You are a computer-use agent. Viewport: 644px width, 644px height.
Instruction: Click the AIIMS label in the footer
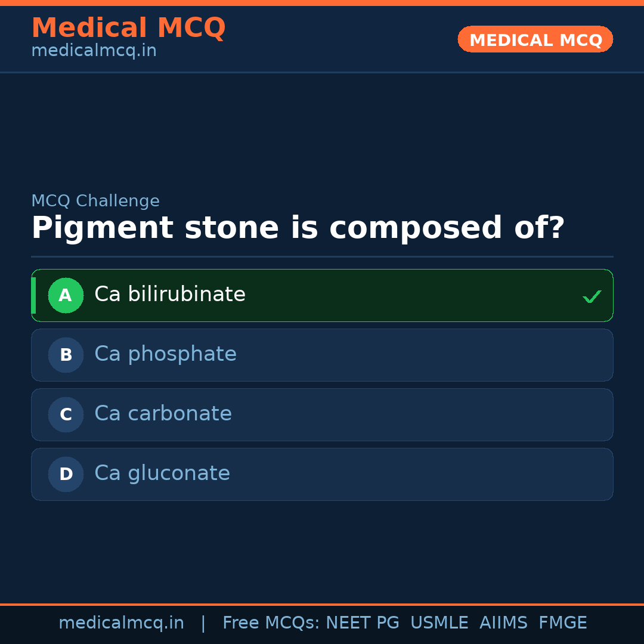click(504, 622)
